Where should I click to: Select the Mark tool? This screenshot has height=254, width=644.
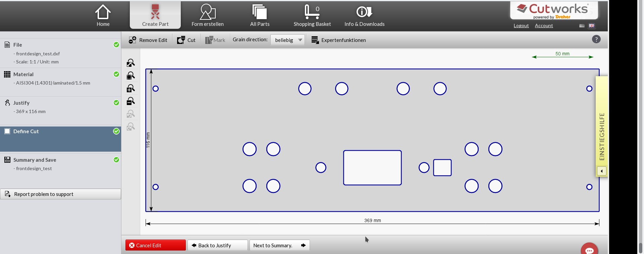(x=215, y=40)
